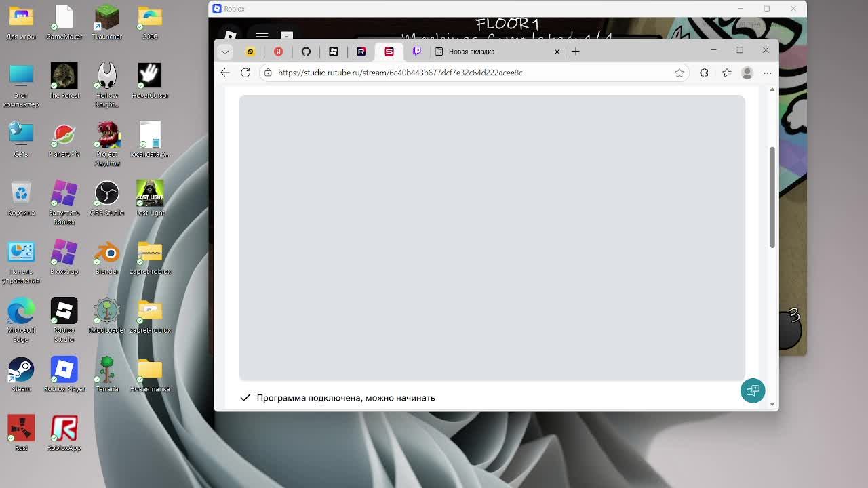Select the GameMaker desktop file
This screenshot has height=488, width=868.
point(64,23)
